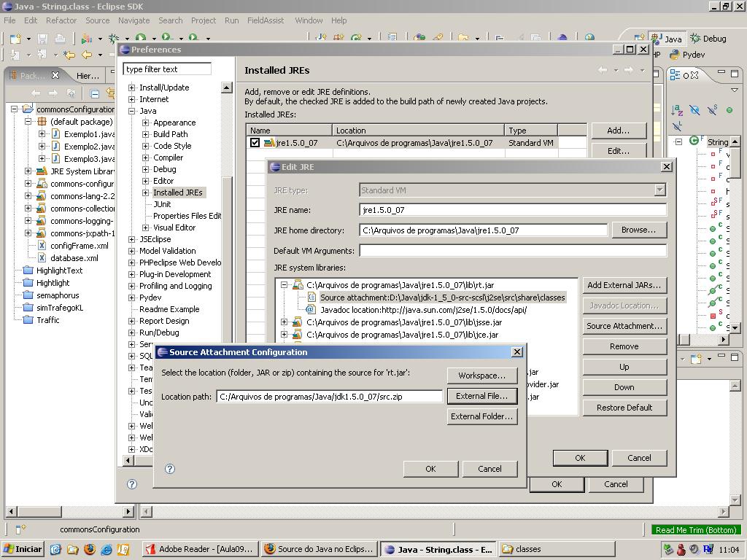747x560 pixels.
Task: Click the Hide Static Members icon in Outline
Action: coord(712,111)
